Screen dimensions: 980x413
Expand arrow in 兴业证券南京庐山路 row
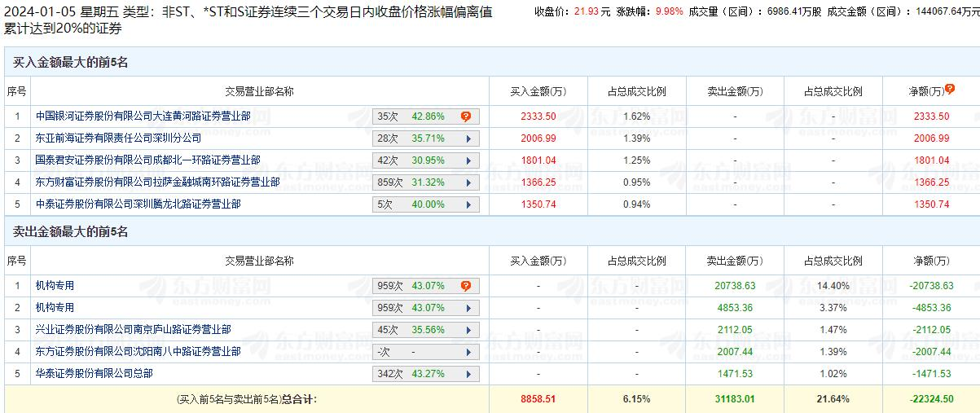point(468,330)
